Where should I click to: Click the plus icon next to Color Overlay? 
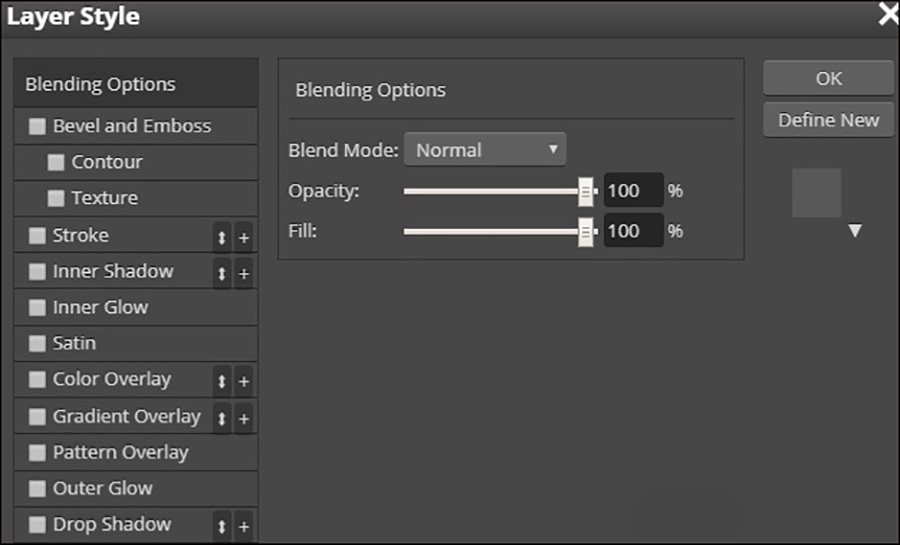pyautogui.click(x=244, y=382)
